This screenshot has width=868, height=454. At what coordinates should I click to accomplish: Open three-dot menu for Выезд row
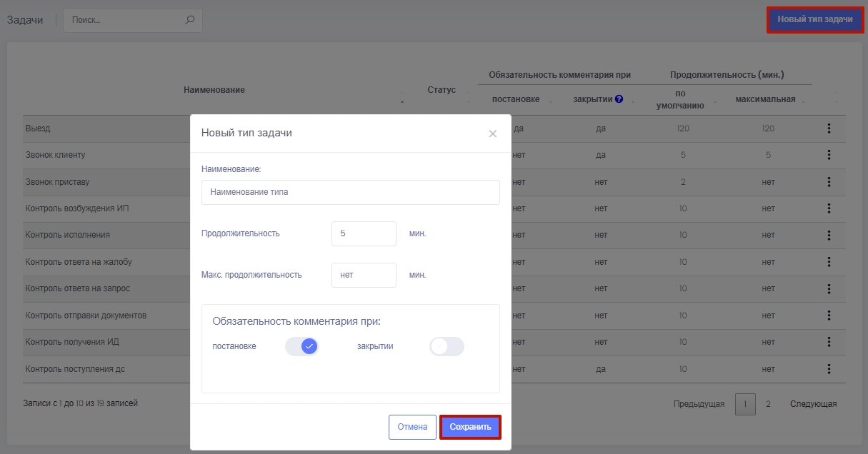(829, 128)
